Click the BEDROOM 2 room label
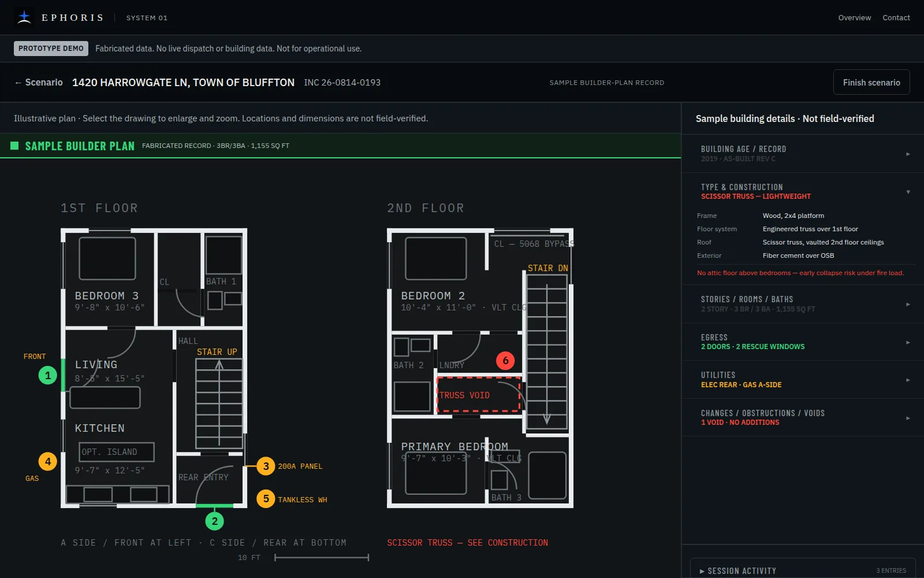 (433, 296)
